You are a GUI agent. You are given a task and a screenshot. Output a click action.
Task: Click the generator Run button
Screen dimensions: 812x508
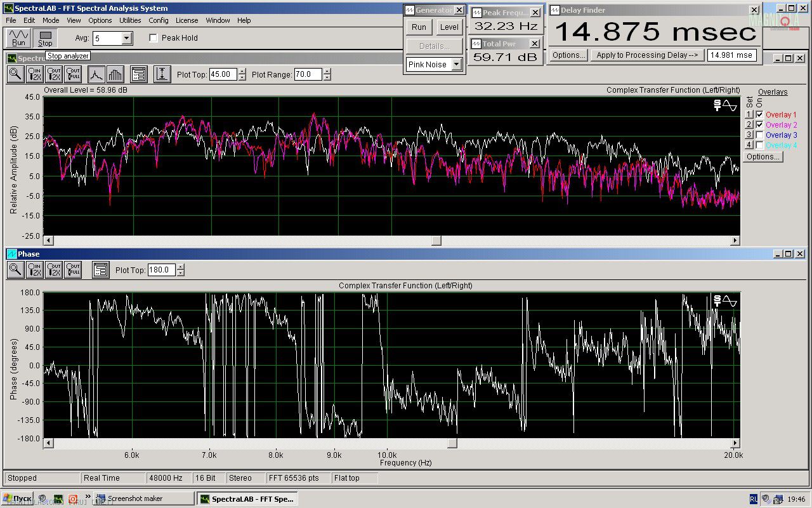pyautogui.click(x=419, y=27)
